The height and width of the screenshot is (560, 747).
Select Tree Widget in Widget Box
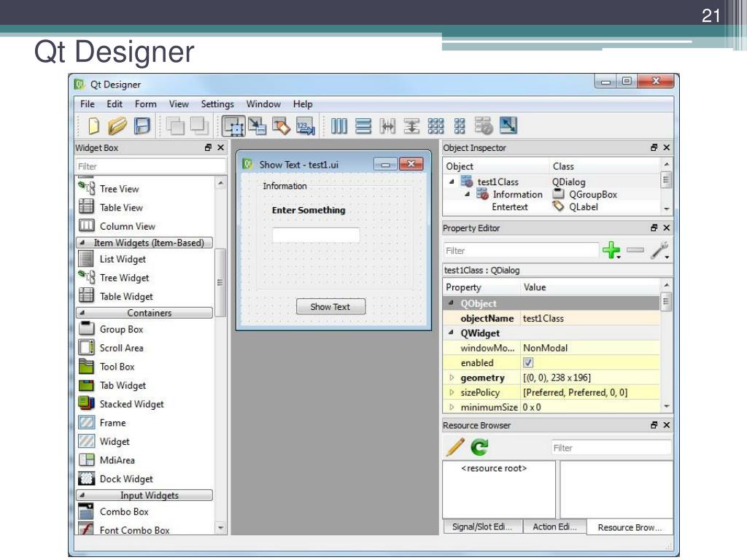[124, 278]
